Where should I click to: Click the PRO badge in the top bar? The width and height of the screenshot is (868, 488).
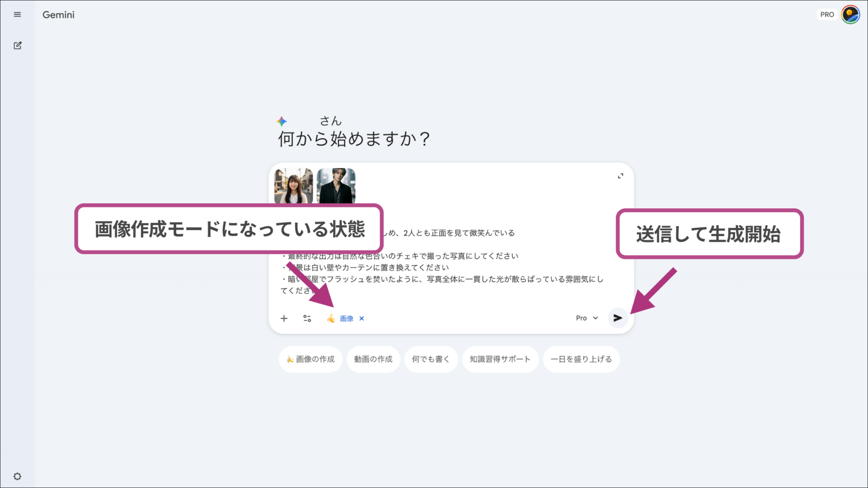[827, 14]
